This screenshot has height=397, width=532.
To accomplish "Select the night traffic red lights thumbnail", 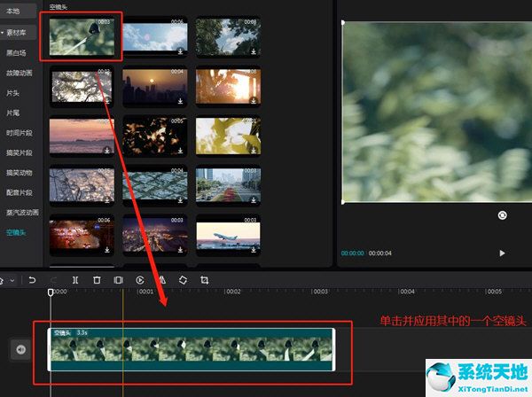I will tap(82, 236).
